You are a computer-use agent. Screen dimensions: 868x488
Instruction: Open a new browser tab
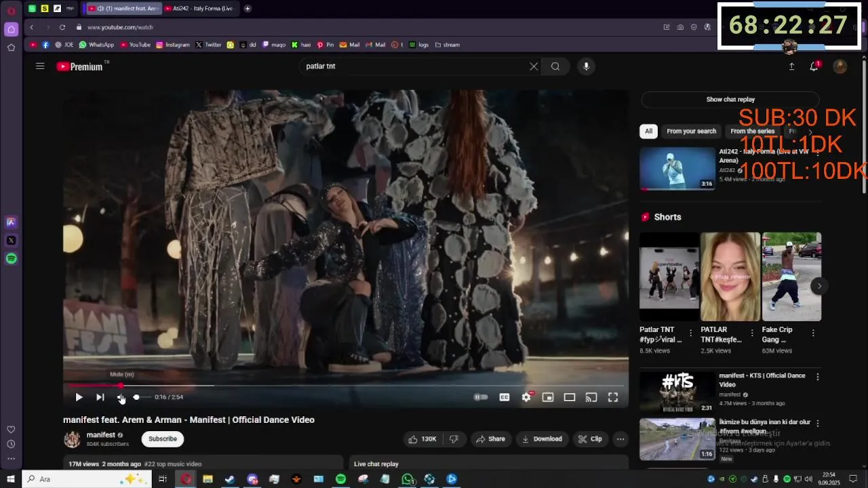point(248,8)
